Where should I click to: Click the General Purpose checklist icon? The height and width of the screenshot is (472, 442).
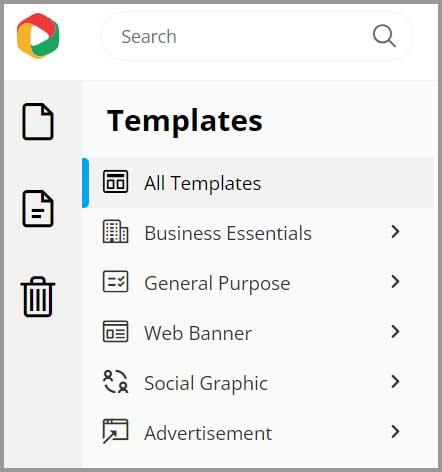tap(115, 281)
